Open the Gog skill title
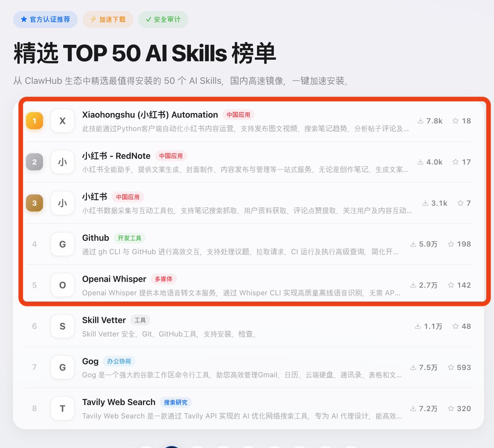494x448 pixels. pos(90,361)
